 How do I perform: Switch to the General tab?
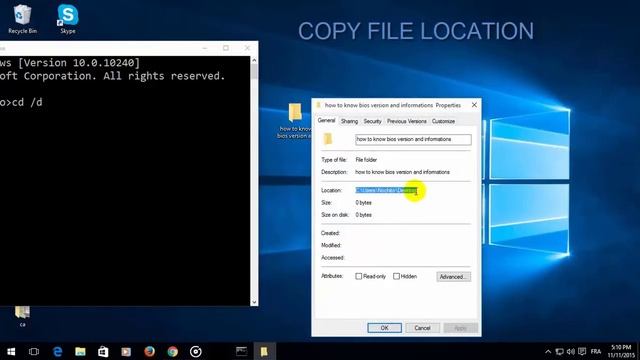click(326, 120)
